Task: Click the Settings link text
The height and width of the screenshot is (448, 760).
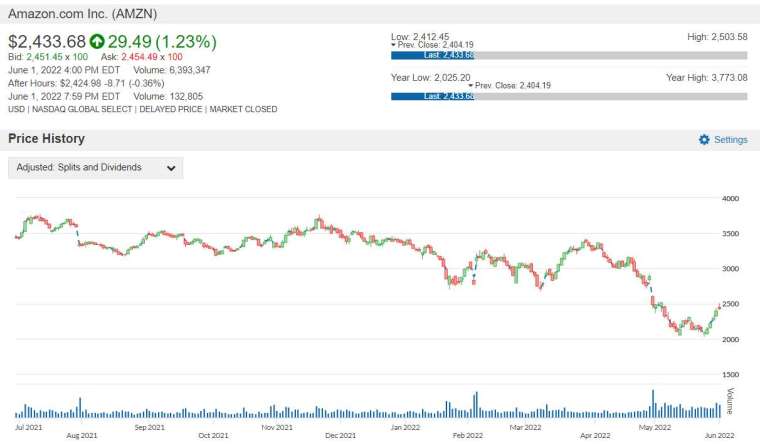Action: pyautogui.click(x=730, y=140)
